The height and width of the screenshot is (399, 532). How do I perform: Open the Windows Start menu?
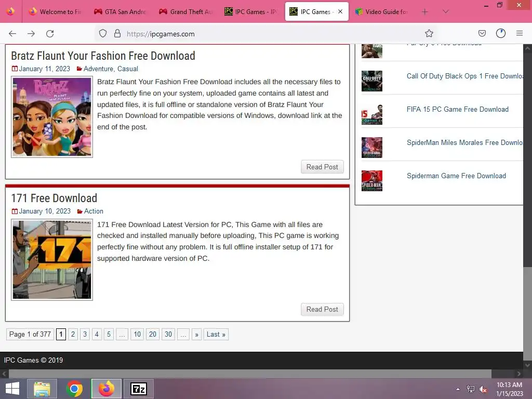click(12, 389)
